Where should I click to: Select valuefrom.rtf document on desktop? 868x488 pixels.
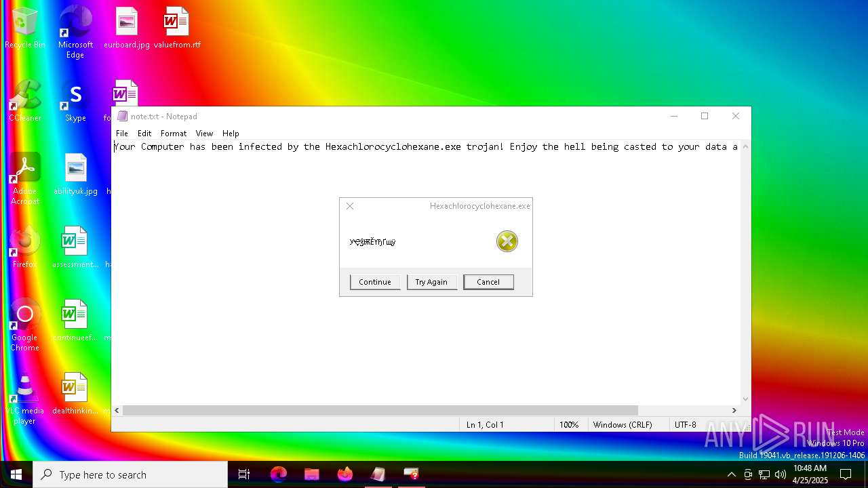pos(177,27)
